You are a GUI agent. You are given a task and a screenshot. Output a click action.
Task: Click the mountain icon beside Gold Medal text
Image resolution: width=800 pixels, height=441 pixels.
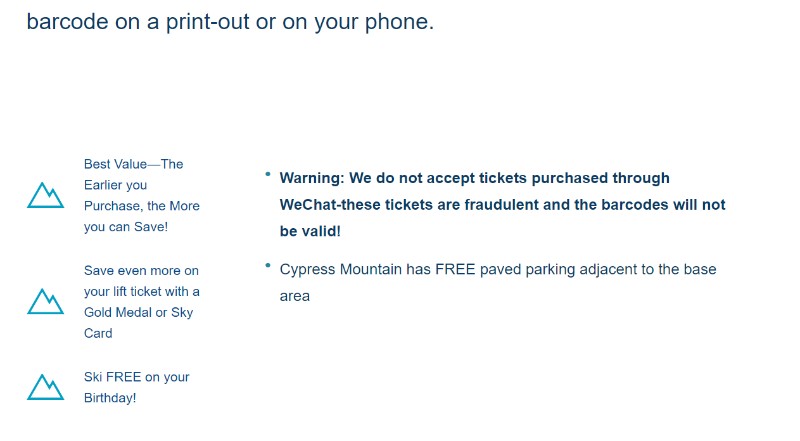click(45, 301)
